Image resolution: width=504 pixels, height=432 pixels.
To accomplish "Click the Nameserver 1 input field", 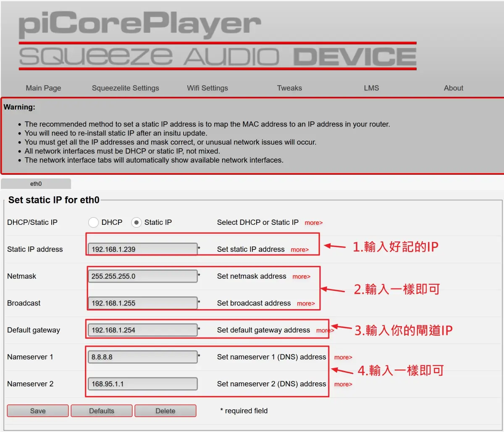I will (x=143, y=357).
